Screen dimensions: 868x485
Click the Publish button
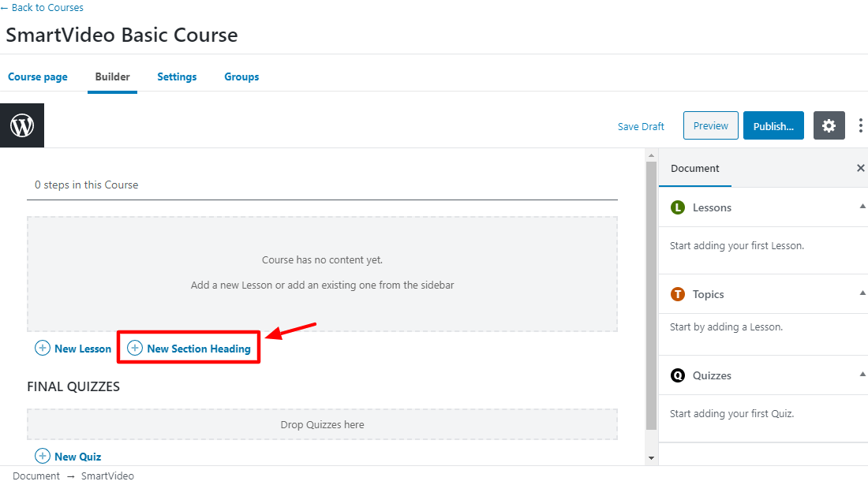coord(773,125)
